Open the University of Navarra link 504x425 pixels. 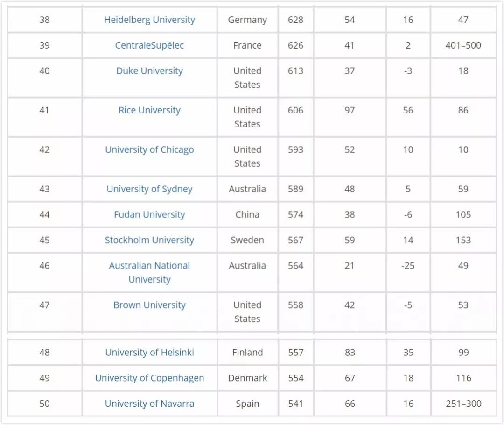[149, 404]
